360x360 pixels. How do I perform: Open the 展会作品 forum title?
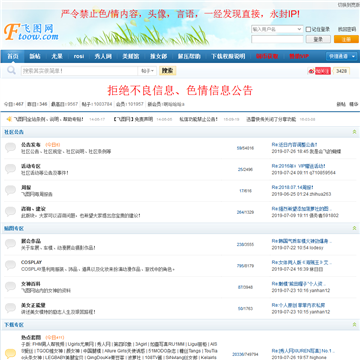point(31,241)
